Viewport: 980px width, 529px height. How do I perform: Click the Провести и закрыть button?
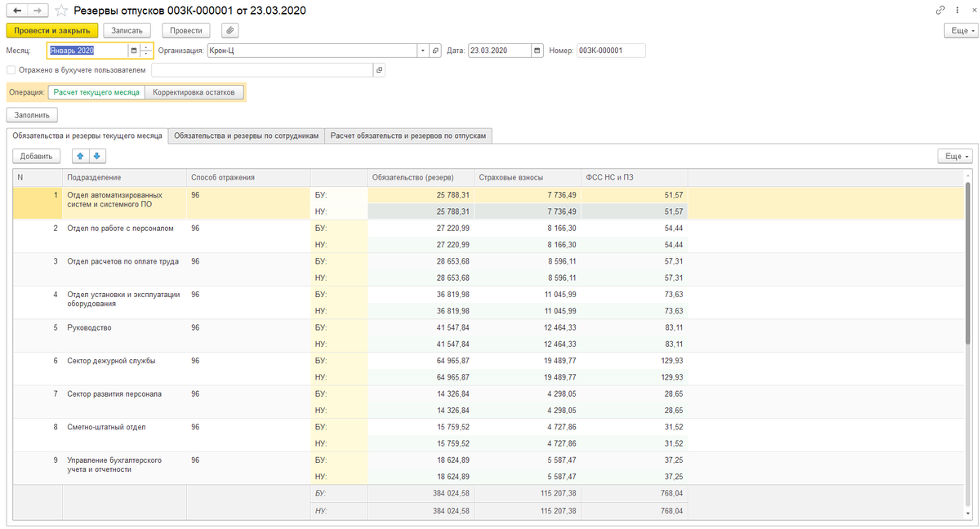pyautogui.click(x=52, y=30)
